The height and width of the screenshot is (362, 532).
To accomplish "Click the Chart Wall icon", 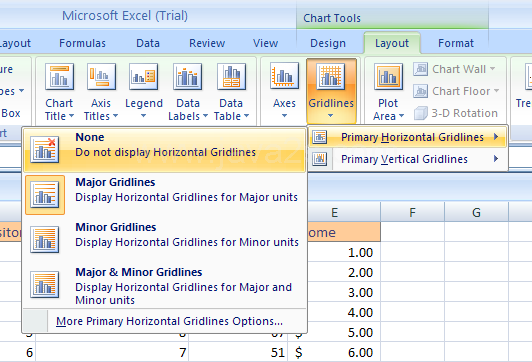I will 420,69.
